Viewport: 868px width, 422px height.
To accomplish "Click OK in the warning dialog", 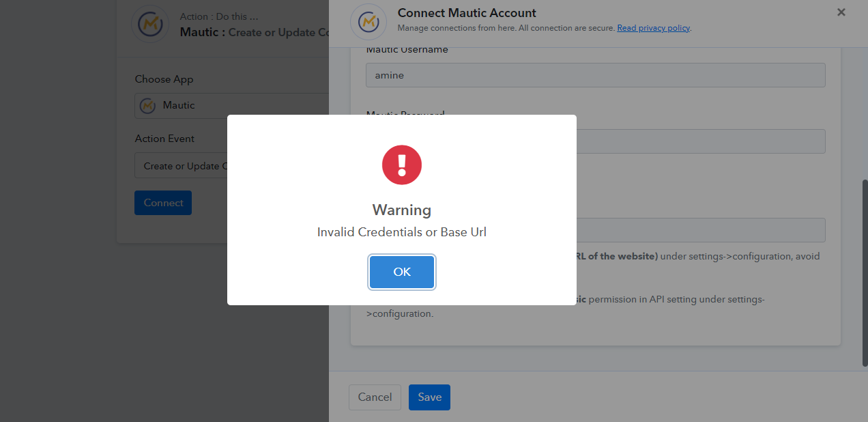I will tap(402, 272).
